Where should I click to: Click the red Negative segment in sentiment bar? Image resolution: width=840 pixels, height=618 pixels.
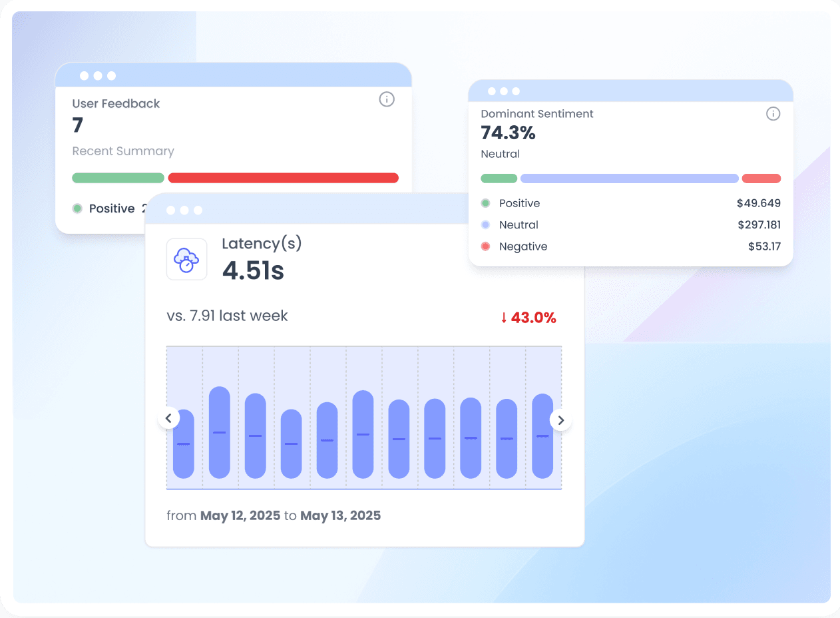(761, 178)
